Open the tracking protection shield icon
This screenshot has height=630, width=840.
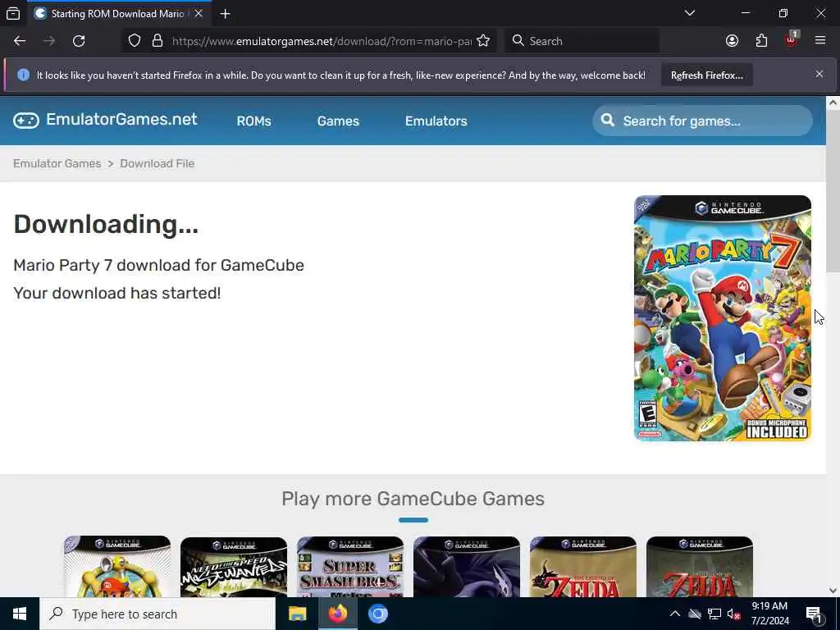coord(135,41)
